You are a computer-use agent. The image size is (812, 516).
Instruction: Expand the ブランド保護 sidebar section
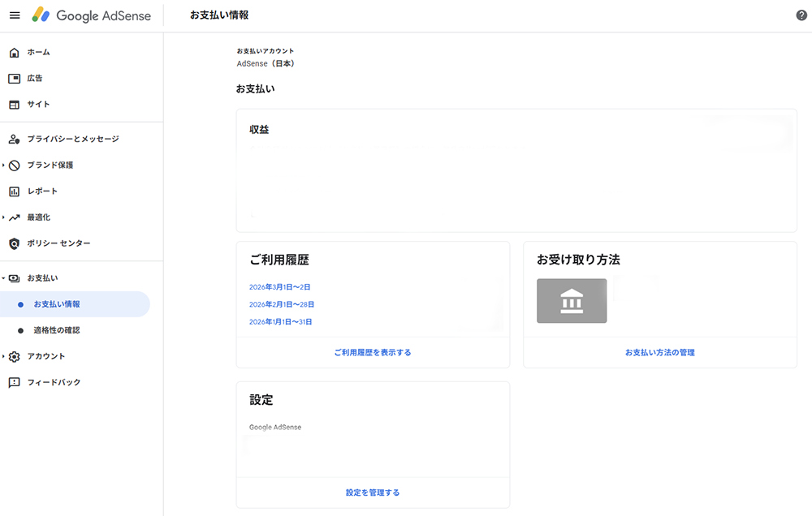pyautogui.click(x=4, y=166)
